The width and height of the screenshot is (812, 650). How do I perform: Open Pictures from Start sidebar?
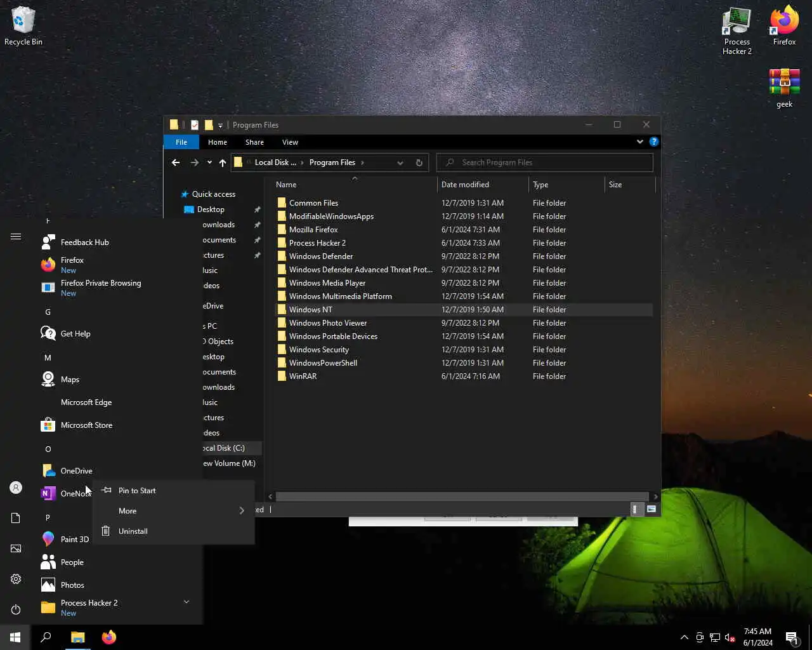(x=16, y=548)
